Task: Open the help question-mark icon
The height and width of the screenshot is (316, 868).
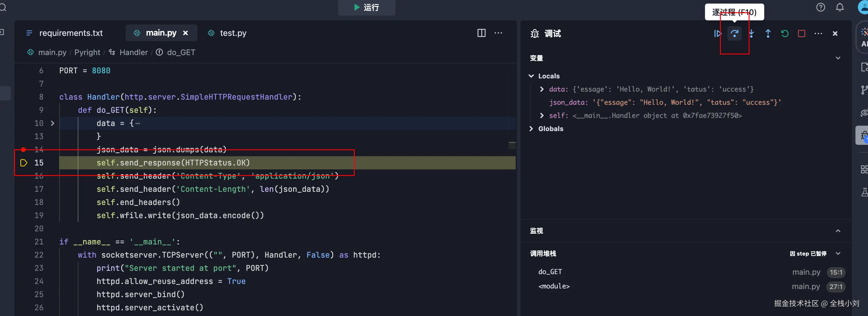Action: coord(820,7)
